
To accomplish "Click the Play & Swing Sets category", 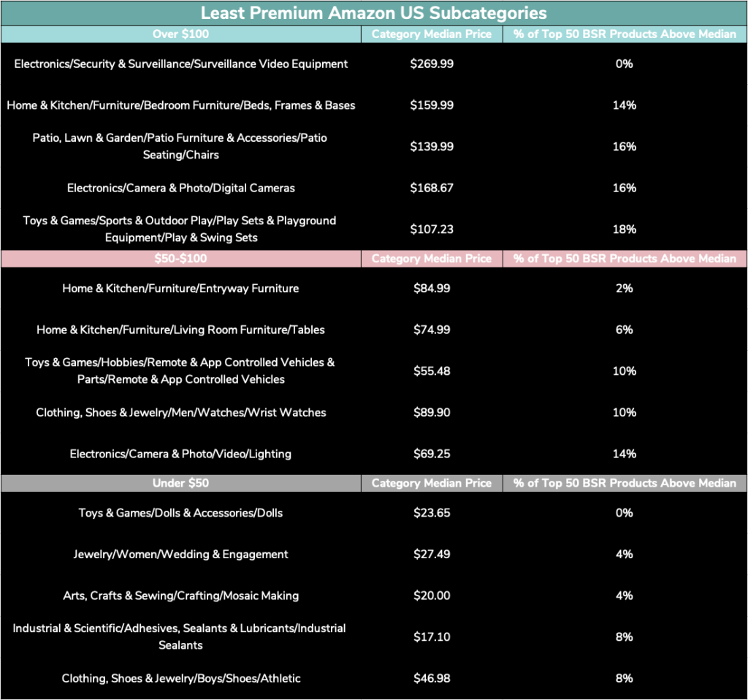I will coord(180,229).
